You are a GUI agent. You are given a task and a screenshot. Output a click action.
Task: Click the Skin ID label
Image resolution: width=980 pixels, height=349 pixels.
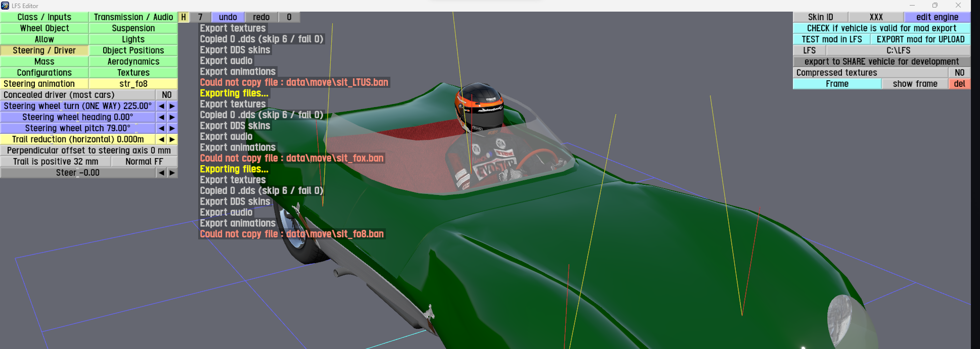[820, 17]
